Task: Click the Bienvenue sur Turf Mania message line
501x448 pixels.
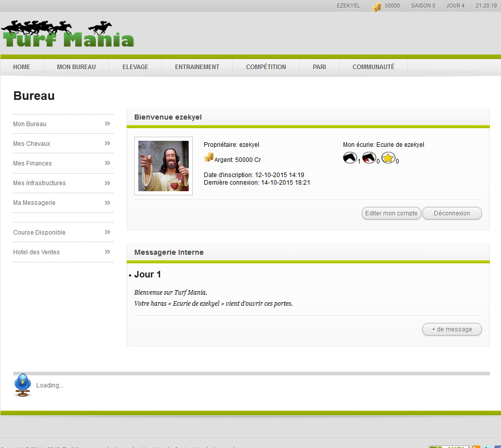Action: (x=171, y=293)
